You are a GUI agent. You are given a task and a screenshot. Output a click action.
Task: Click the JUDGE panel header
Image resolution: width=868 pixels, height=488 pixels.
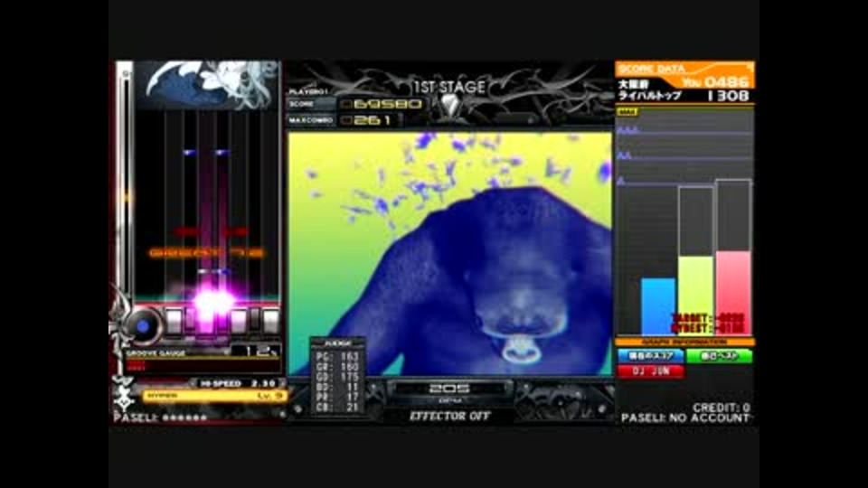337,343
